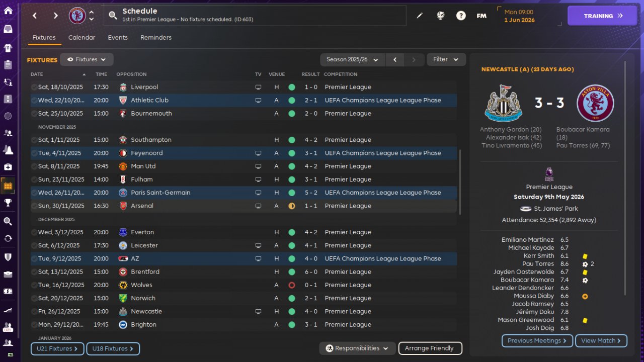Open Finances money icon in sidebar
644x362 pixels.
click(x=8, y=291)
